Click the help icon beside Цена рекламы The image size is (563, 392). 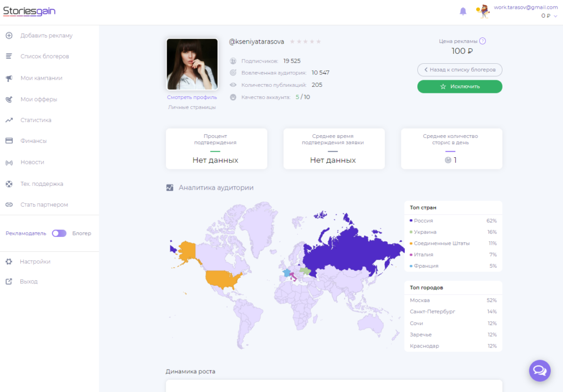(483, 41)
